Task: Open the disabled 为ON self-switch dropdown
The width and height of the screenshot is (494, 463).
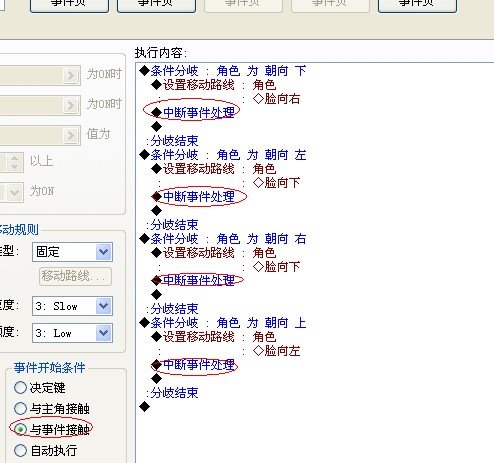Action: tap(15, 192)
